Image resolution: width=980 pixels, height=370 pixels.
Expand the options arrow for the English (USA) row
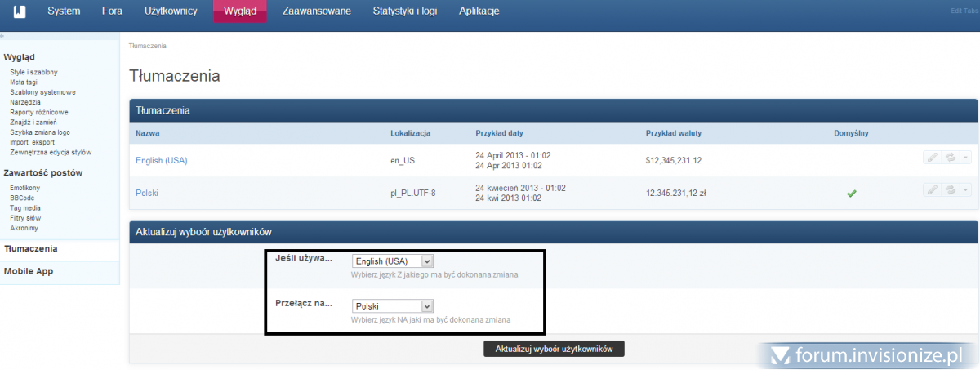coord(966,158)
